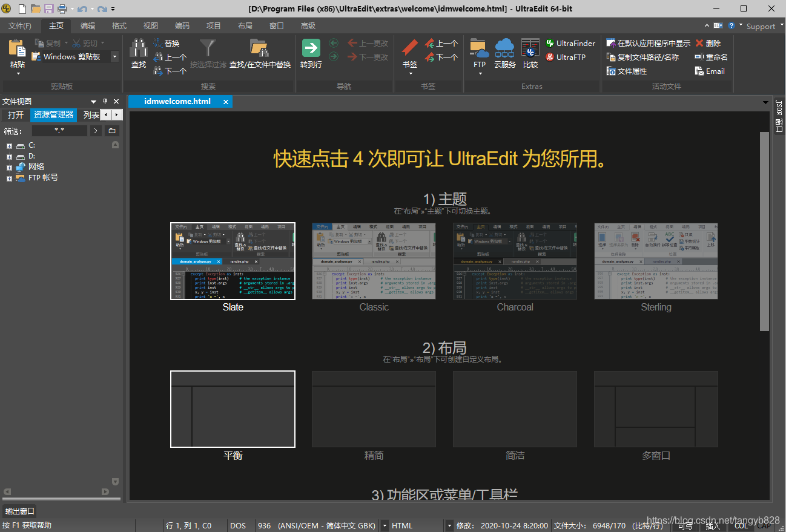Launch UltraFTP
The height and width of the screenshot is (532, 786).
pyautogui.click(x=566, y=57)
